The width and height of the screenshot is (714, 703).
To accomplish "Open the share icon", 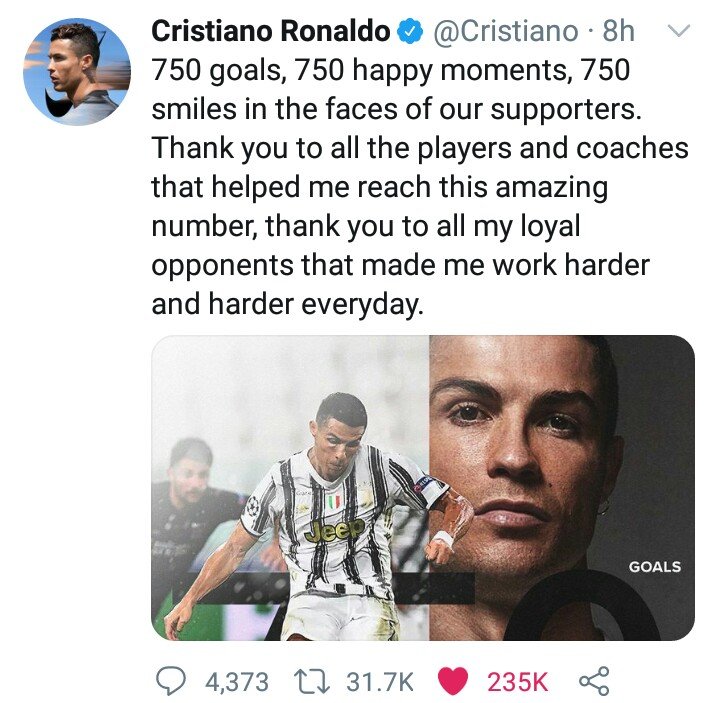I will (x=594, y=681).
